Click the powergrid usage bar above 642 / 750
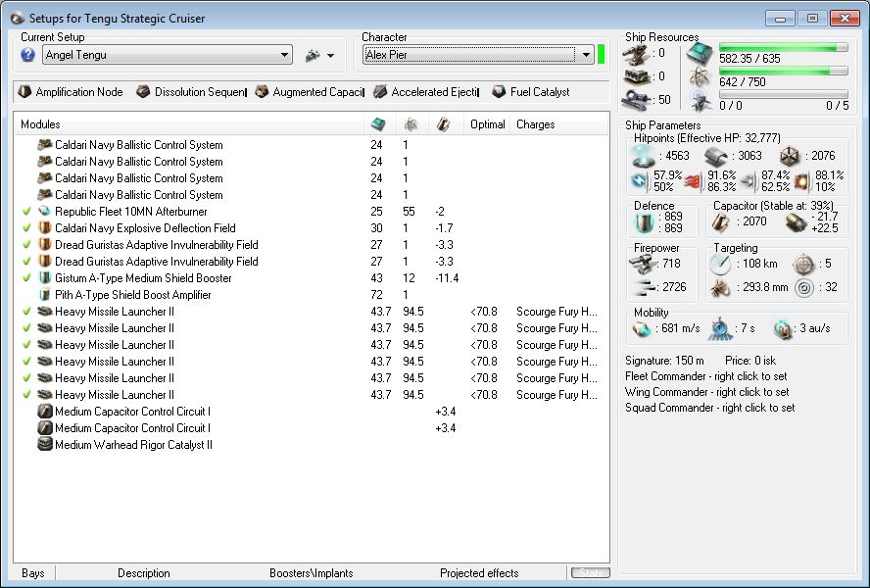Screen dimensions: 870x588 [784, 71]
